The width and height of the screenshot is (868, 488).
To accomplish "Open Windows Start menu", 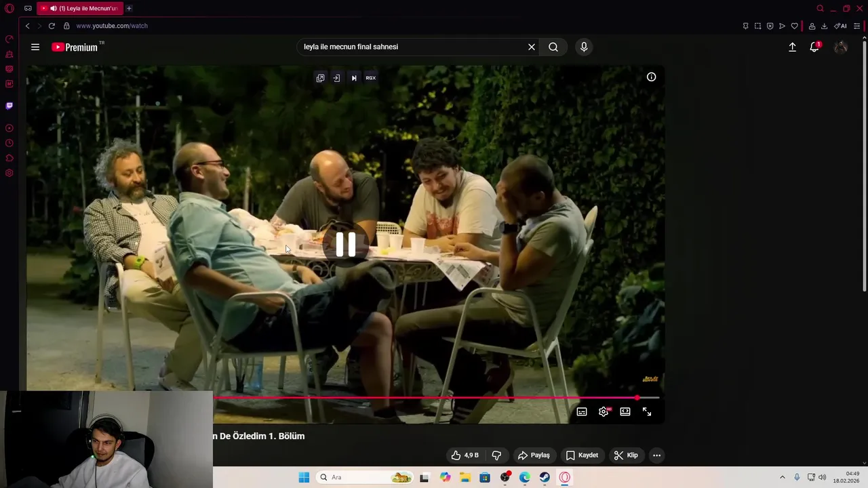I will click(x=304, y=477).
